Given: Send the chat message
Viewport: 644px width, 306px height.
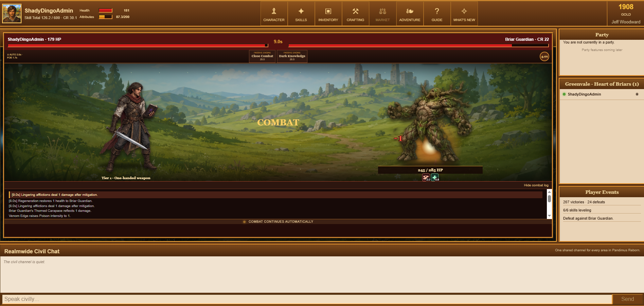Looking at the screenshot, I should (627, 299).
